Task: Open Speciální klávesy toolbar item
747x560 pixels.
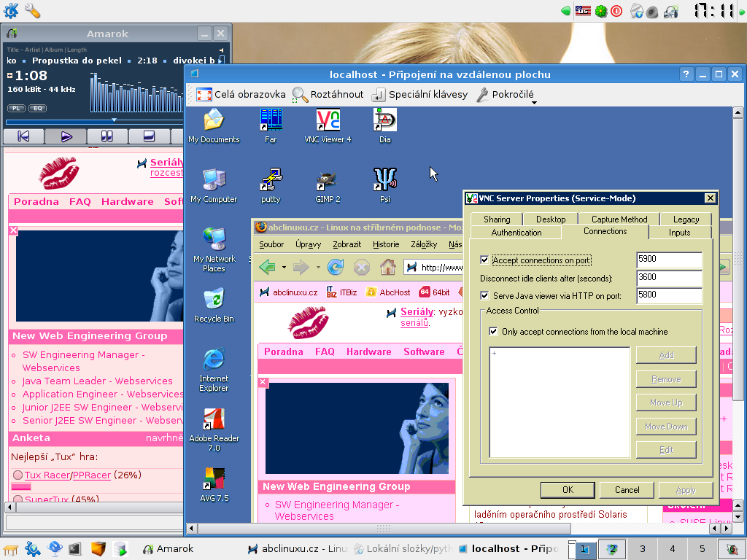Action: pos(419,94)
